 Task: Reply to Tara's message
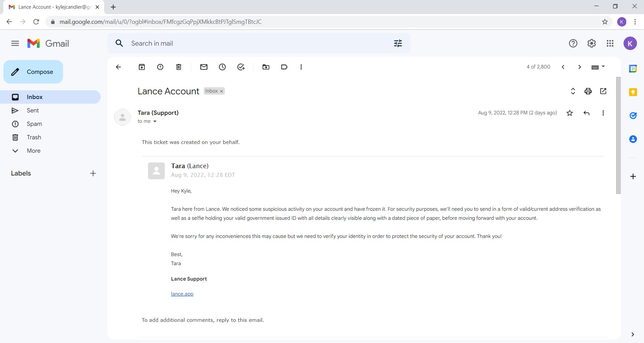click(x=587, y=113)
